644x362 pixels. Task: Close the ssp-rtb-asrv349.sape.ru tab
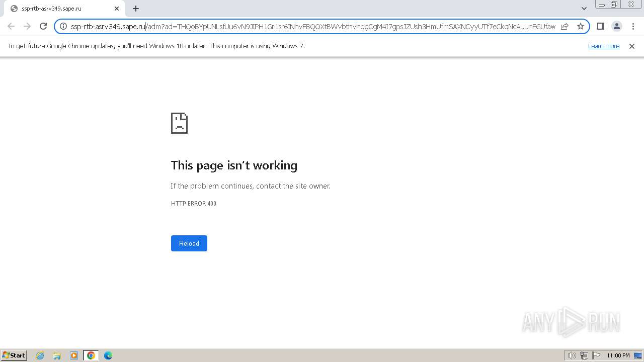[117, 9]
